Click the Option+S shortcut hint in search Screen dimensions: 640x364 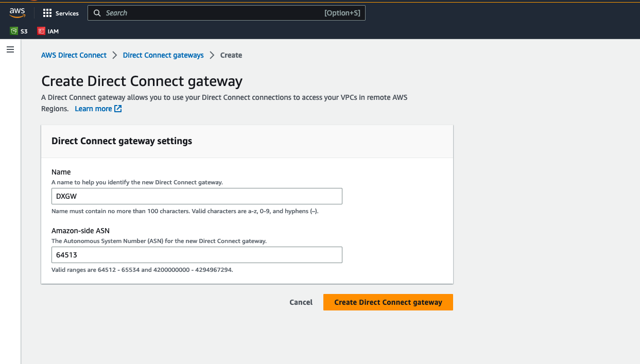pos(342,13)
